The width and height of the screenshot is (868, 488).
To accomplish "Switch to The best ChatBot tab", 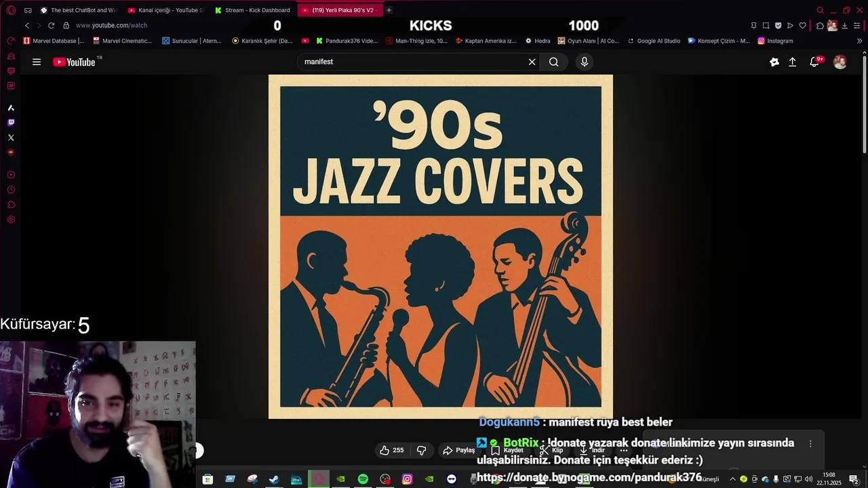I will tap(78, 10).
